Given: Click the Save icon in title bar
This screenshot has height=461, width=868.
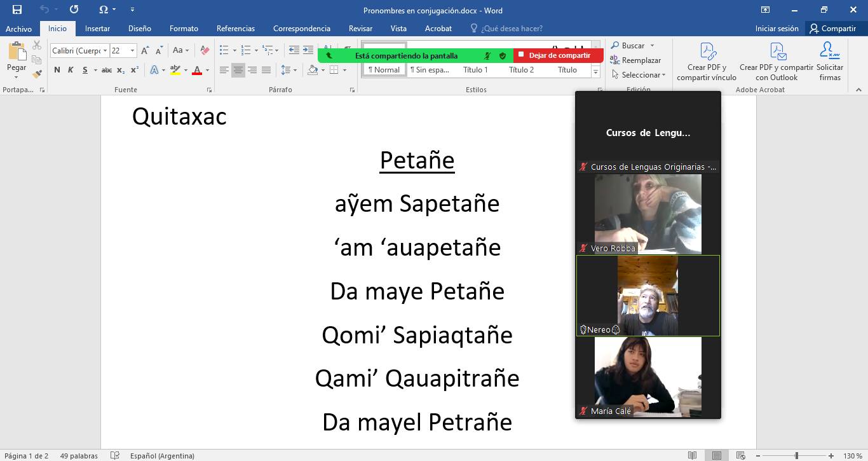Looking at the screenshot, I should pos(17,10).
